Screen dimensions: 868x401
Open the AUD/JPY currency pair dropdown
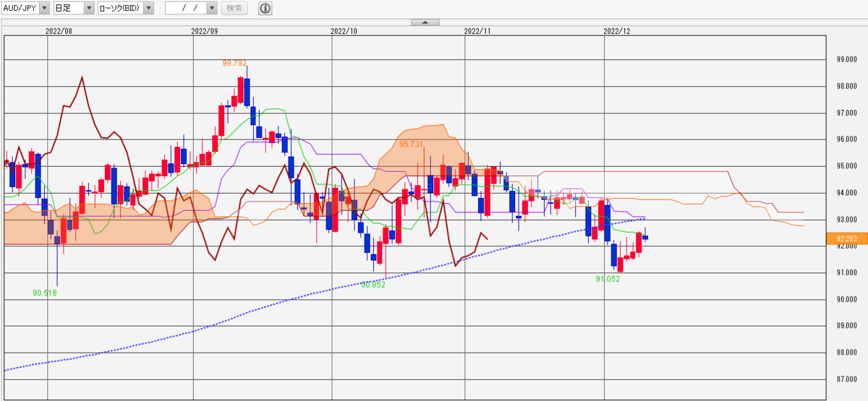point(26,9)
